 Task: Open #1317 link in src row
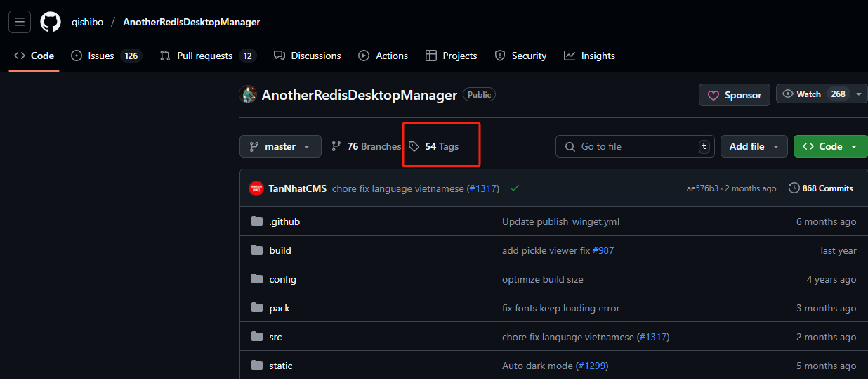click(x=653, y=337)
